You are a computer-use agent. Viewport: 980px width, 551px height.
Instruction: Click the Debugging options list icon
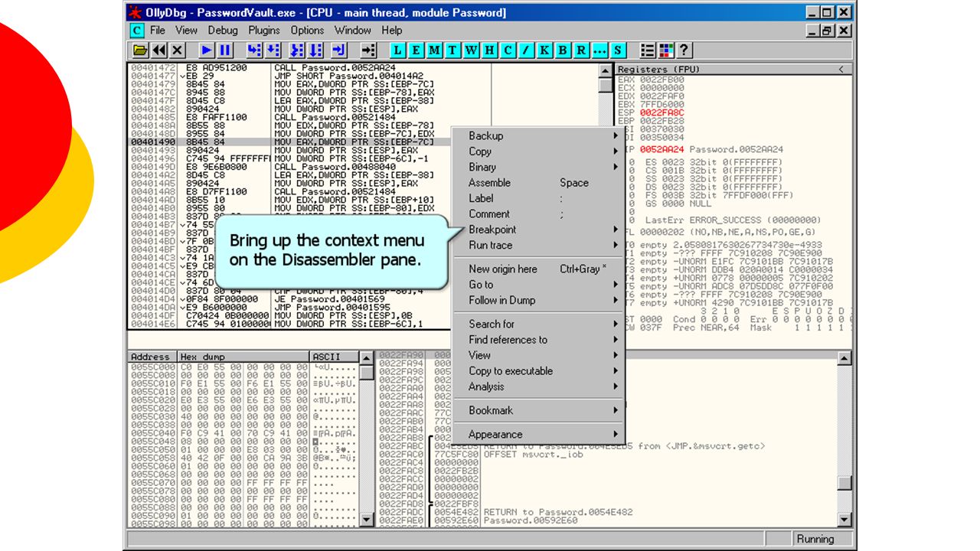point(648,51)
